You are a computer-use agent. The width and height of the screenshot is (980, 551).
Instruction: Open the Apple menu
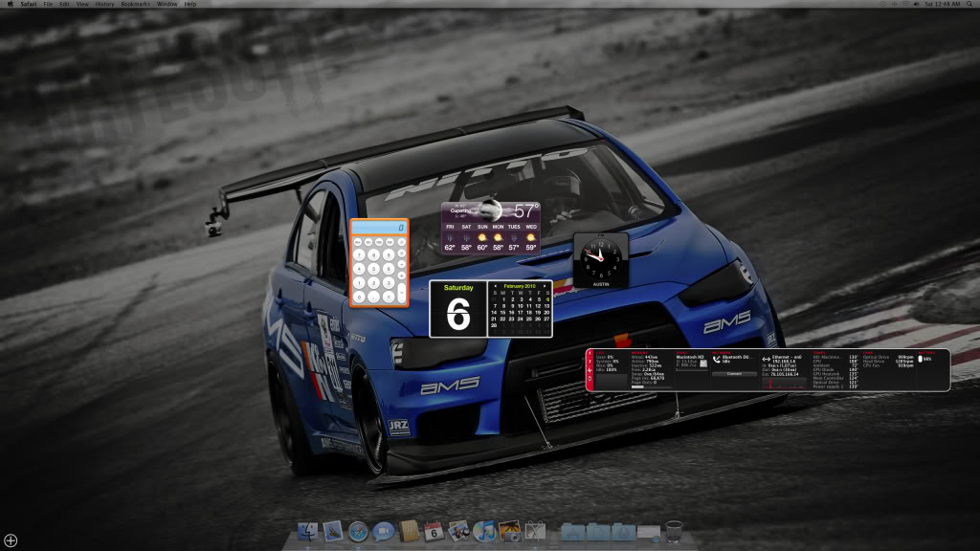9,5
